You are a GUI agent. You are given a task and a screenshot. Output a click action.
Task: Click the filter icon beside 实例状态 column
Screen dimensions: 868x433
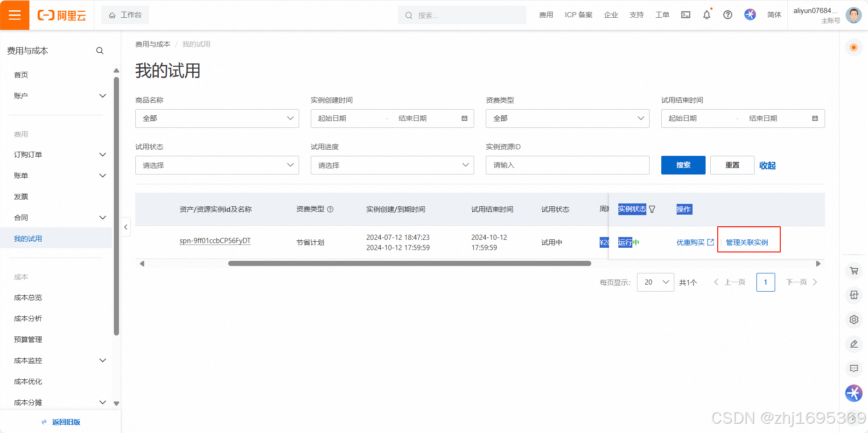[652, 209]
